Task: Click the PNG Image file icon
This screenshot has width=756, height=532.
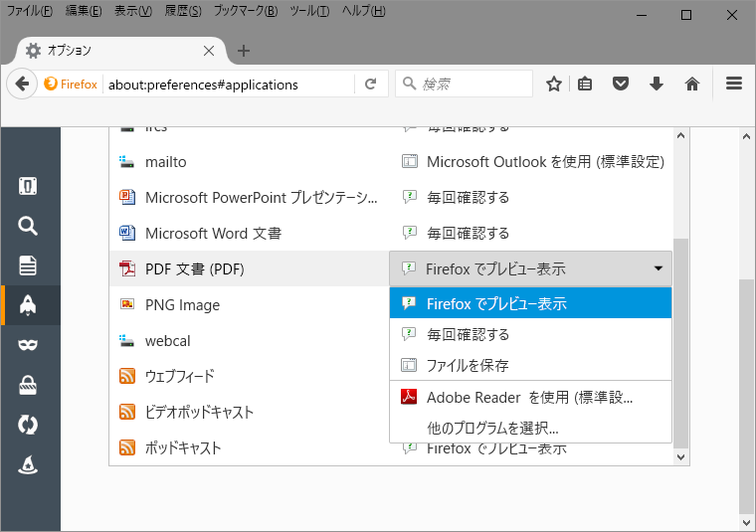Action: coord(127,304)
